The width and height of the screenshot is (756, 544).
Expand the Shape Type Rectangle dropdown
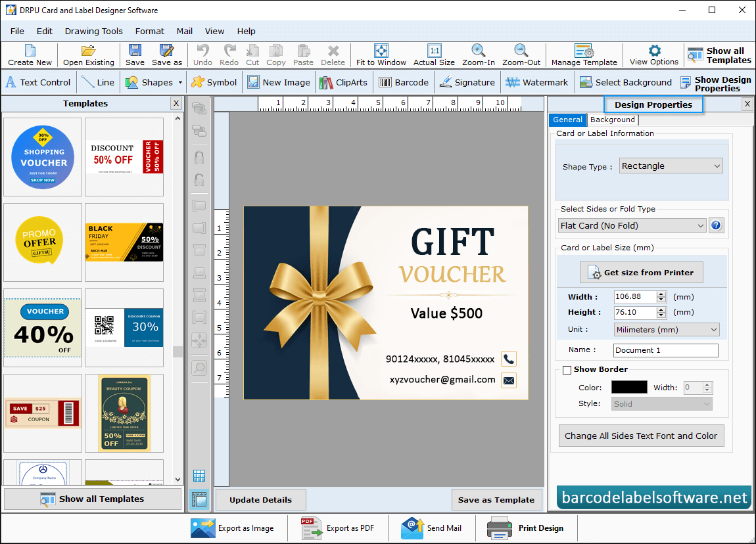pos(671,166)
